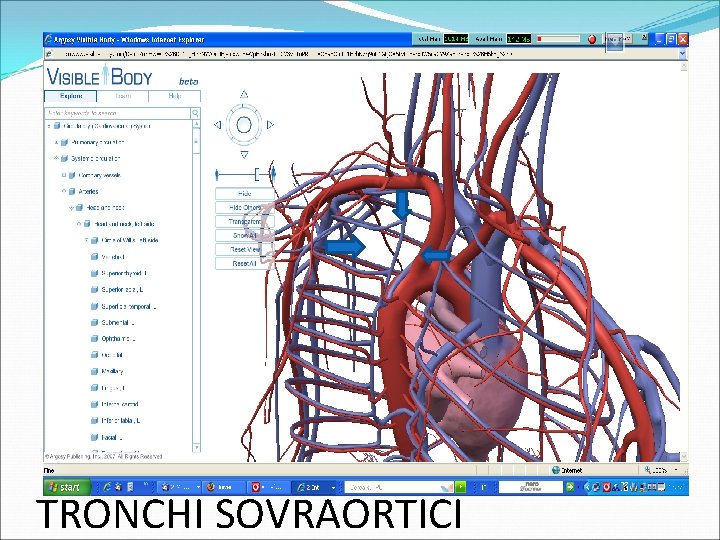Image resolution: width=720 pixels, height=540 pixels.
Task: Expand the Pulmonary circulation node
Action: 56,142
